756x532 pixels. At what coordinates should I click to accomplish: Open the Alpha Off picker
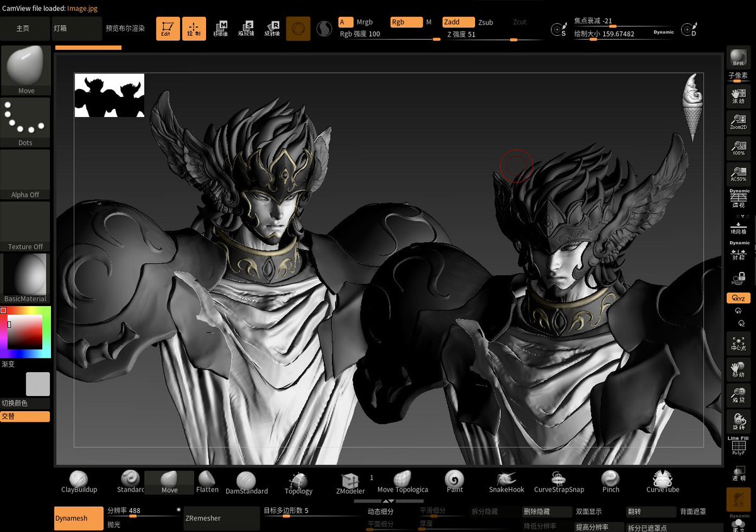(26, 174)
